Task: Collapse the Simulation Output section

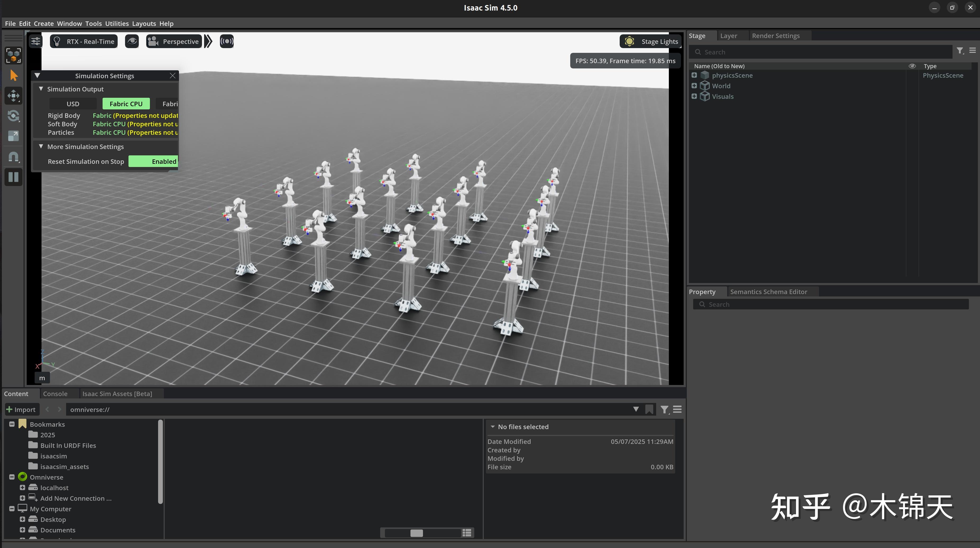Action: pos(41,89)
